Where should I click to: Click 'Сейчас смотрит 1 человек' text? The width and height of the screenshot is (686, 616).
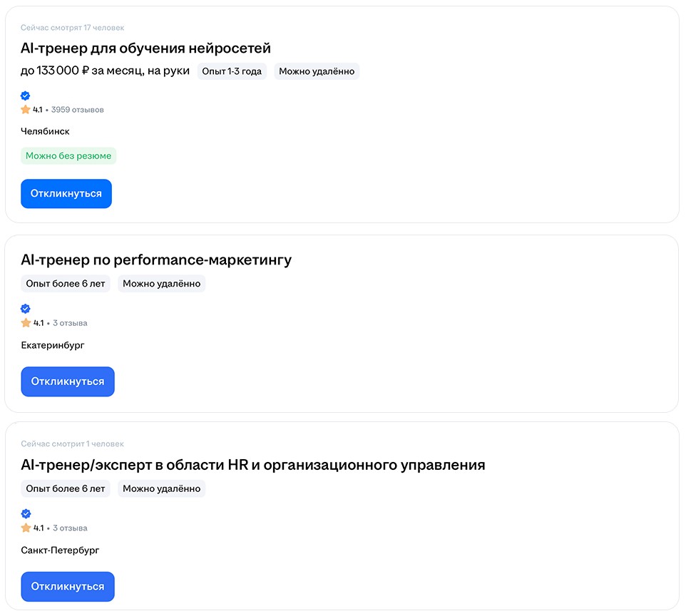point(72,443)
